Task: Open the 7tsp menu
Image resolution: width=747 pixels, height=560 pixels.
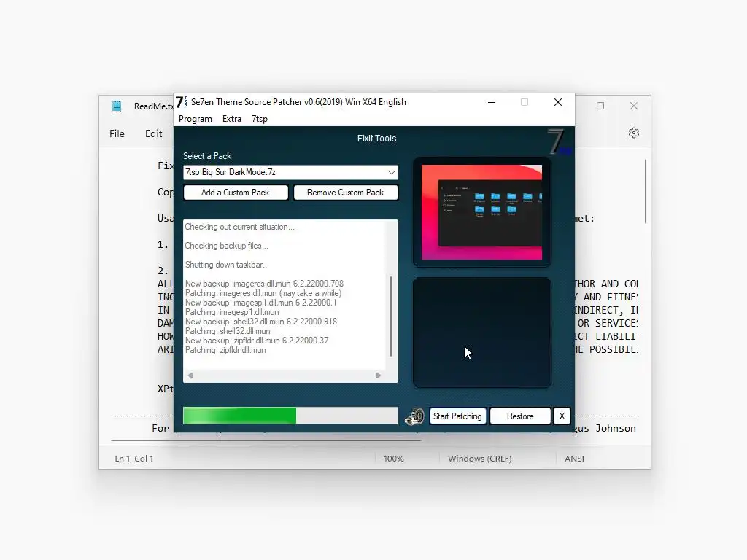Action: tap(259, 119)
